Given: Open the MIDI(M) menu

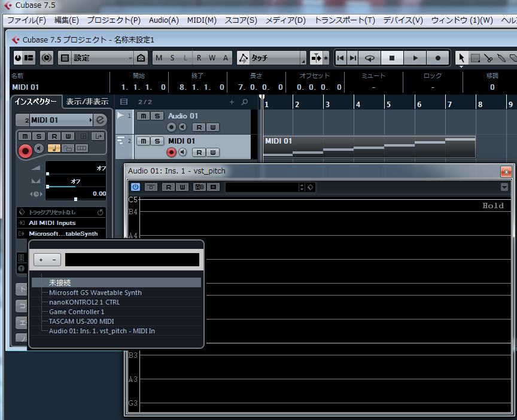Looking at the screenshot, I should (202, 20).
